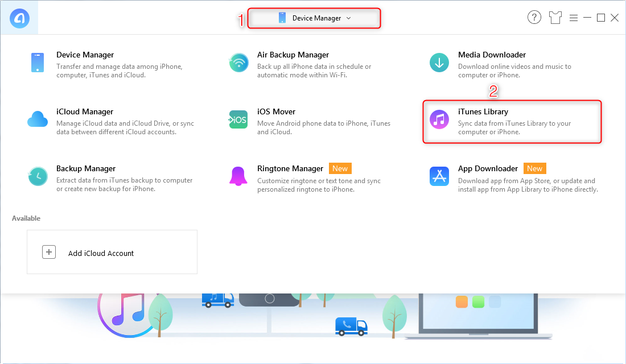Click the green iOS Mover icon
This screenshot has width=626, height=364.
(238, 120)
